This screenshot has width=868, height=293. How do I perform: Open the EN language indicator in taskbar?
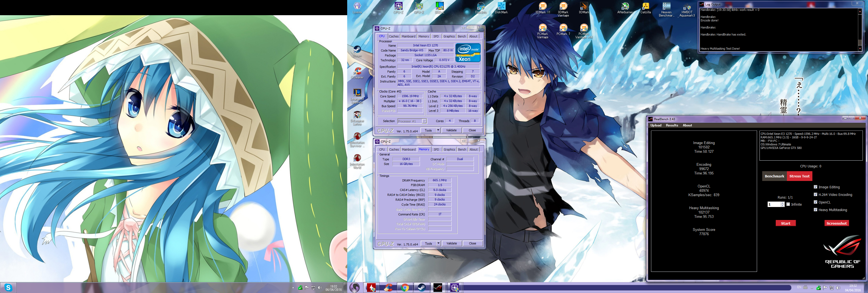pyautogui.click(x=799, y=287)
